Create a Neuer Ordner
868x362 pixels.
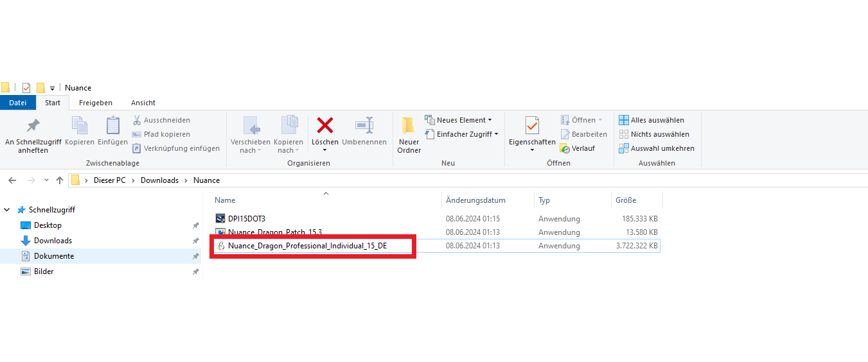point(409,135)
